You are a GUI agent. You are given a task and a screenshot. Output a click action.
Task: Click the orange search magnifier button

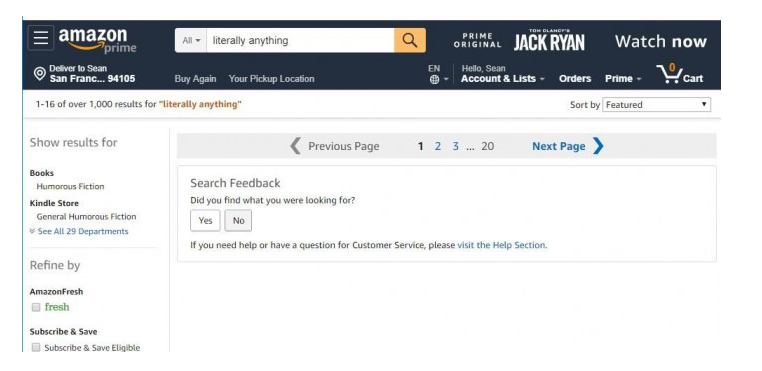click(x=410, y=40)
